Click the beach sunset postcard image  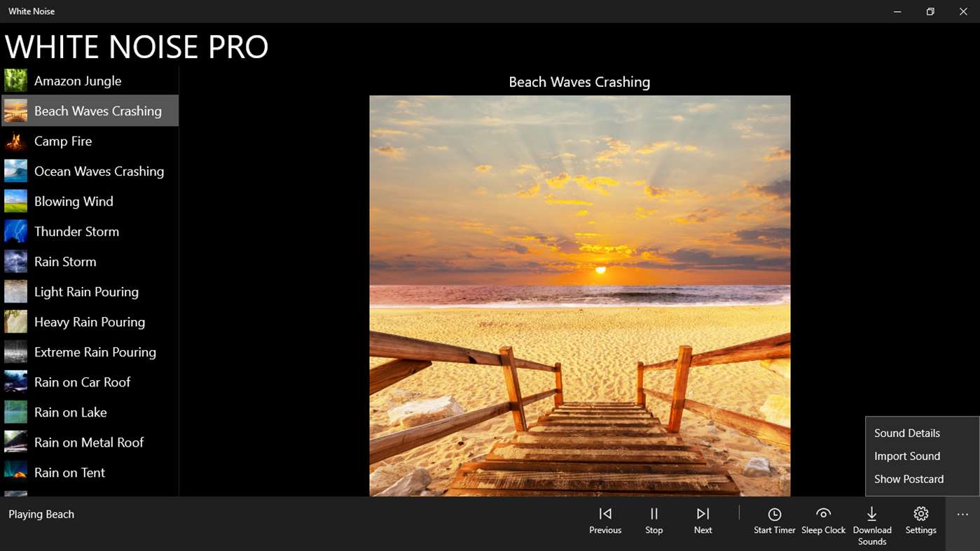tap(580, 295)
